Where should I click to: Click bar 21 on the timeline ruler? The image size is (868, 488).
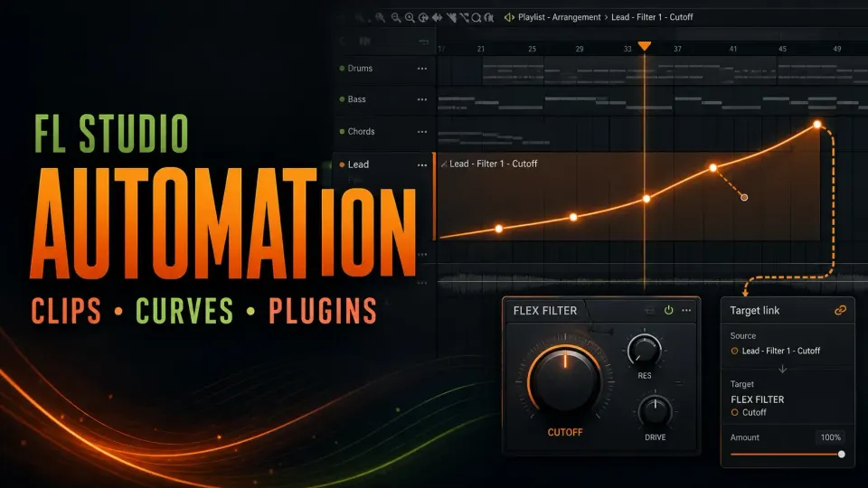[480, 49]
